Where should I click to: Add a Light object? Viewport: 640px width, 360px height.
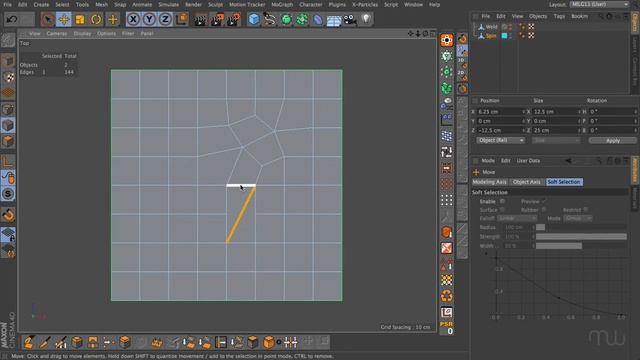[x=366, y=19]
